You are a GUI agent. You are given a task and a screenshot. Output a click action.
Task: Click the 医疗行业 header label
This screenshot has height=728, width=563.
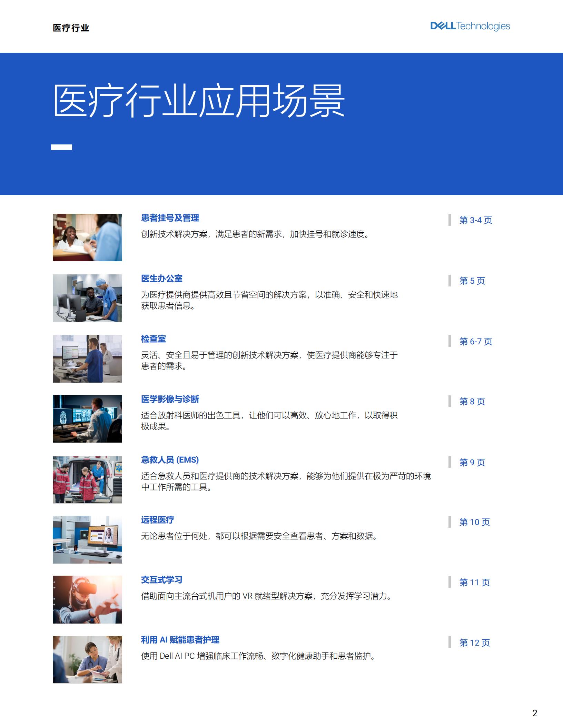[x=71, y=28]
